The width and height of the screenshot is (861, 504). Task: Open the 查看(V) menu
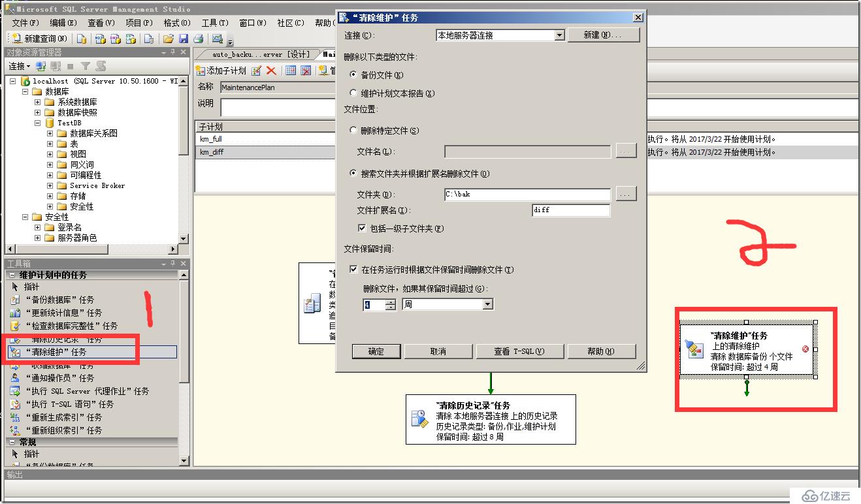pyautogui.click(x=101, y=23)
